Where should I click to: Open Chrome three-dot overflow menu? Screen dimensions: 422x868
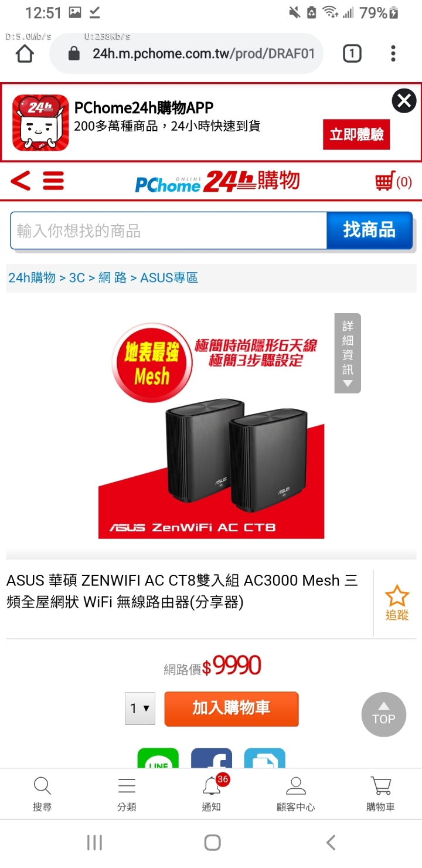(x=393, y=54)
